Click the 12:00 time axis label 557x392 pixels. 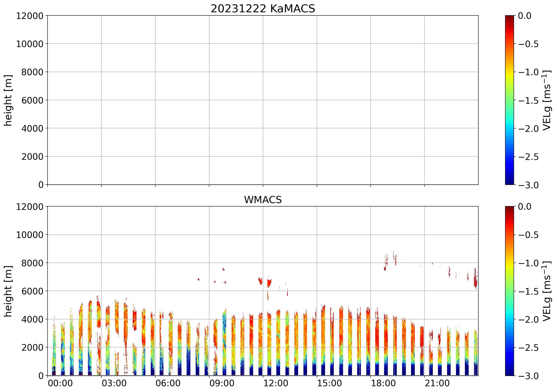pos(276,383)
